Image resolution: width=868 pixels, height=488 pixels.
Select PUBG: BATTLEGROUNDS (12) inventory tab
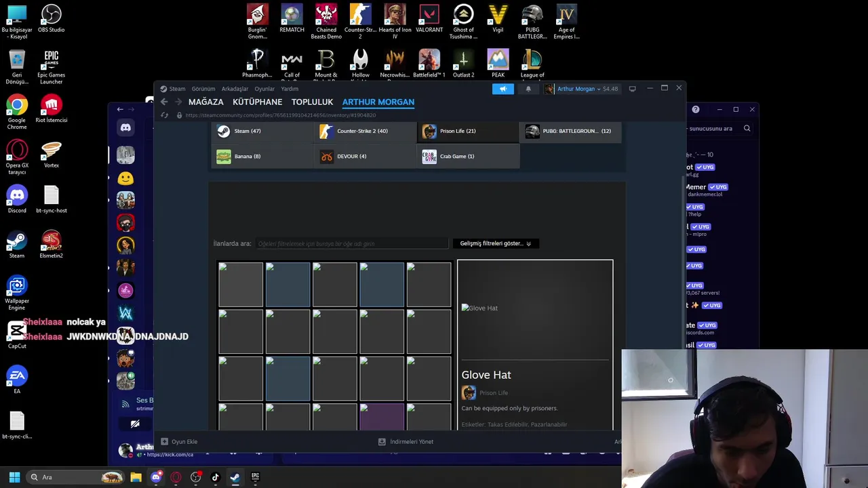(570, 131)
